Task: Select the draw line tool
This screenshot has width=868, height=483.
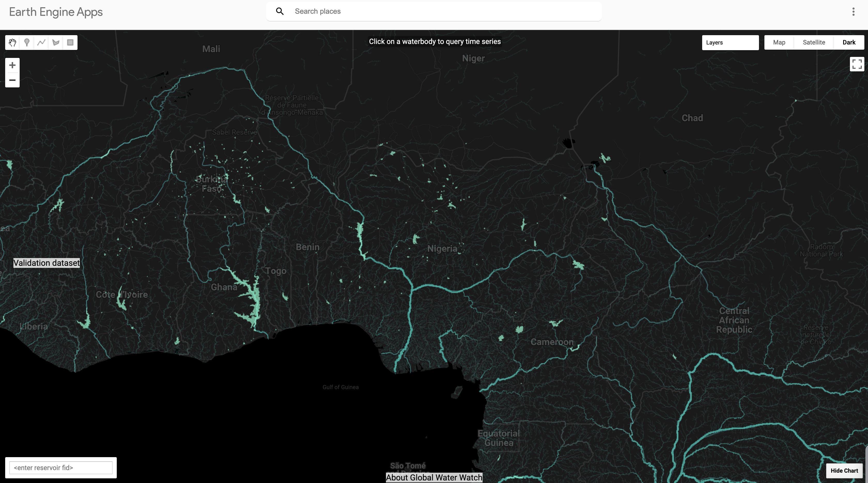Action: [41, 42]
